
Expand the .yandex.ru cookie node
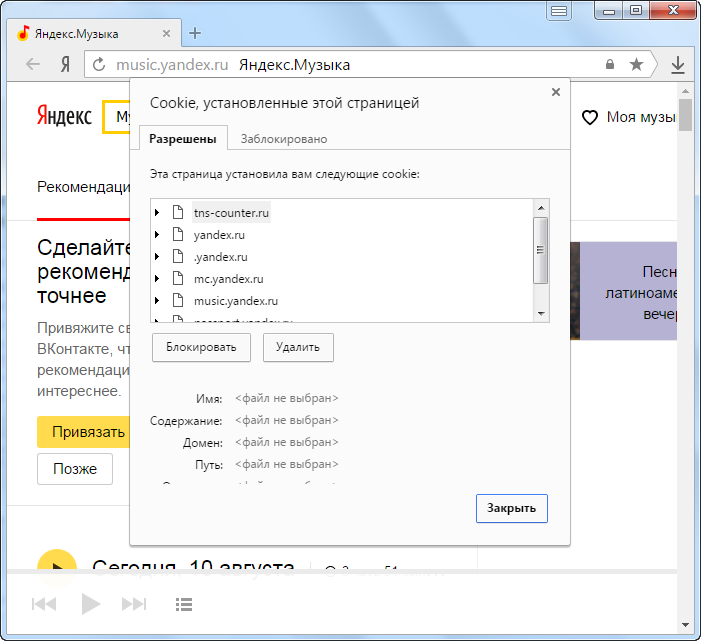pos(157,256)
